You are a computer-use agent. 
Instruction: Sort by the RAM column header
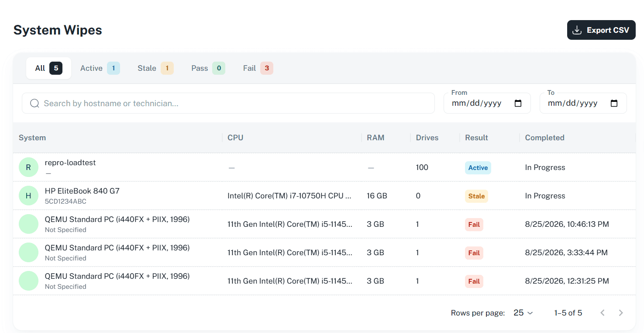(375, 138)
